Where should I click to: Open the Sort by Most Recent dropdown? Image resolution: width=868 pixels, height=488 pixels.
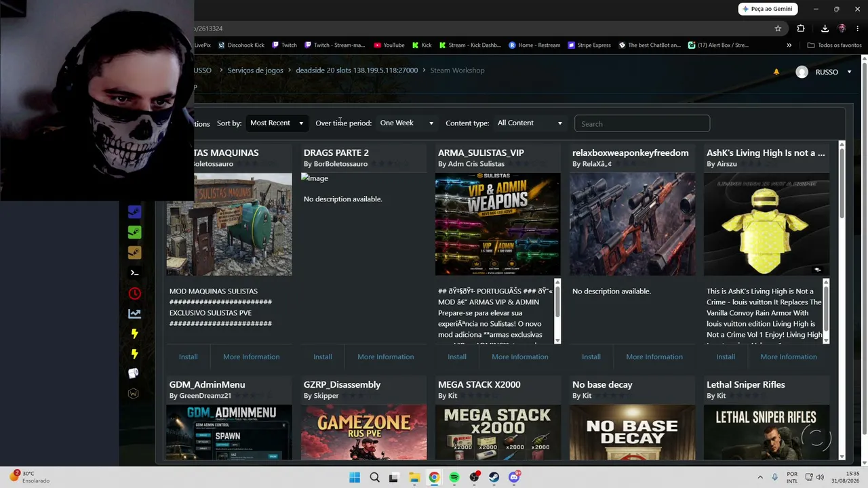tap(277, 123)
